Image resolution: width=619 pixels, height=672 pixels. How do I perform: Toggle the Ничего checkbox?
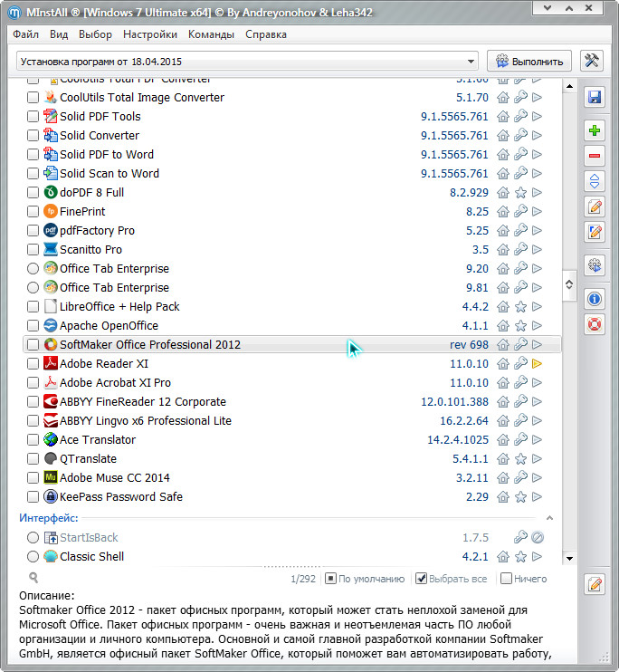[x=506, y=579]
